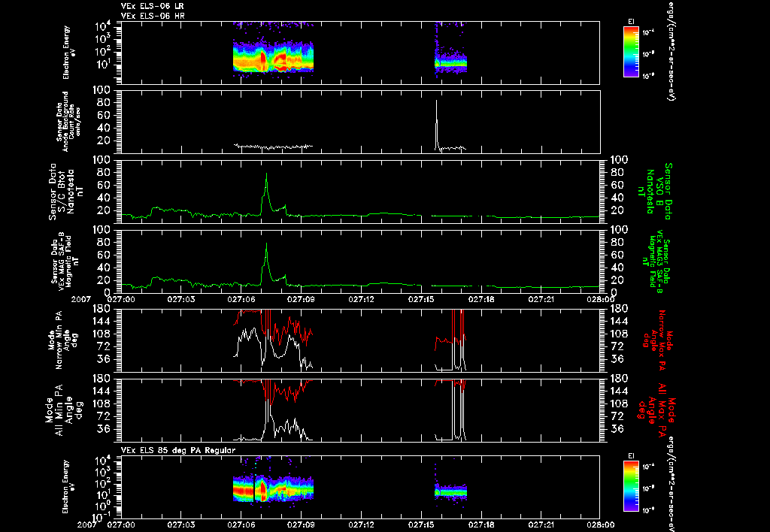Click the Mode Narrow Min PA Angle label
The height and width of the screenshot is (532, 770).
pos(62,340)
